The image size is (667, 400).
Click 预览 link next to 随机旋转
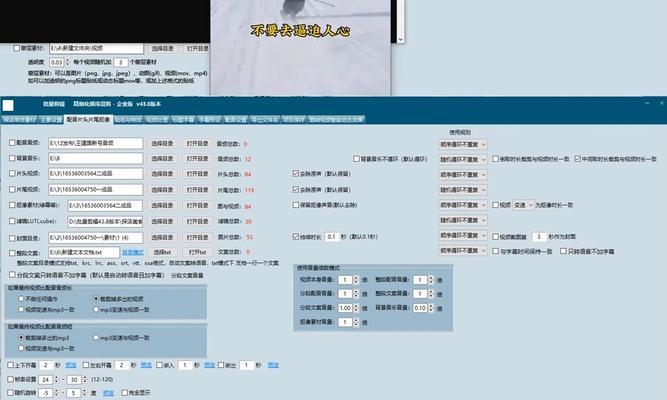pos(108,393)
